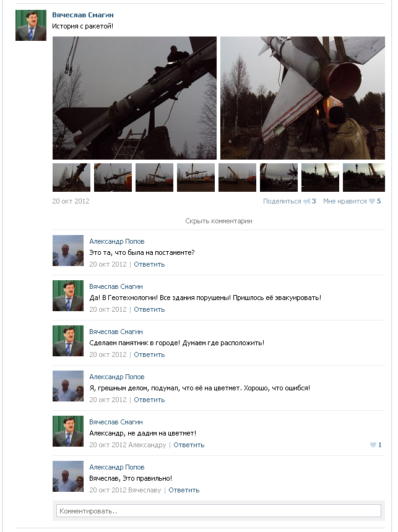Click post text 'История с ракетой!'
398x532 pixels.
(82, 26)
